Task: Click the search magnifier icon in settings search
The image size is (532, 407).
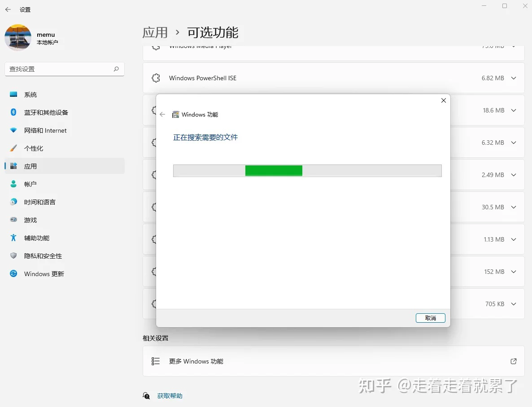Action: 116,69
